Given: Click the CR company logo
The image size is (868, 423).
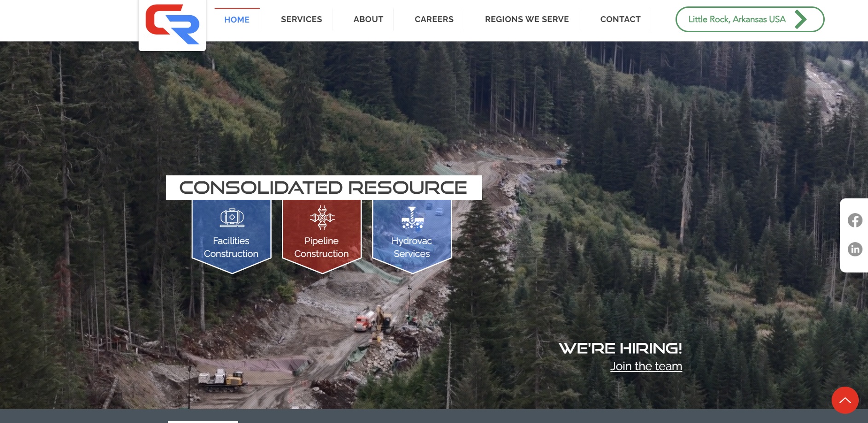Looking at the screenshot, I should pyautogui.click(x=172, y=24).
